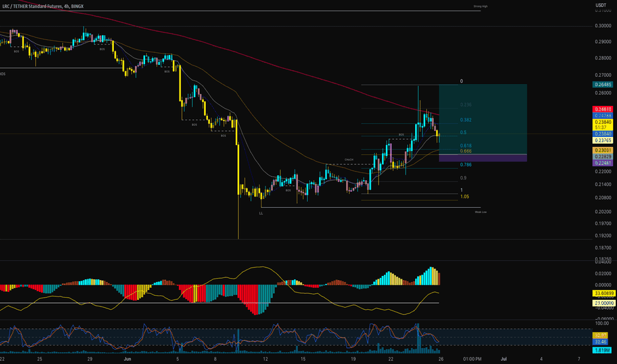Click the 0.30000 price axis tick

[603, 26]
